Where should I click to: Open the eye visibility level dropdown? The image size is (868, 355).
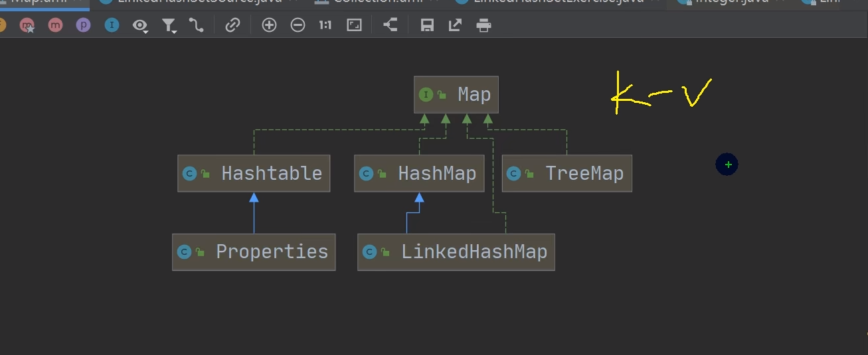coord(140,26)
